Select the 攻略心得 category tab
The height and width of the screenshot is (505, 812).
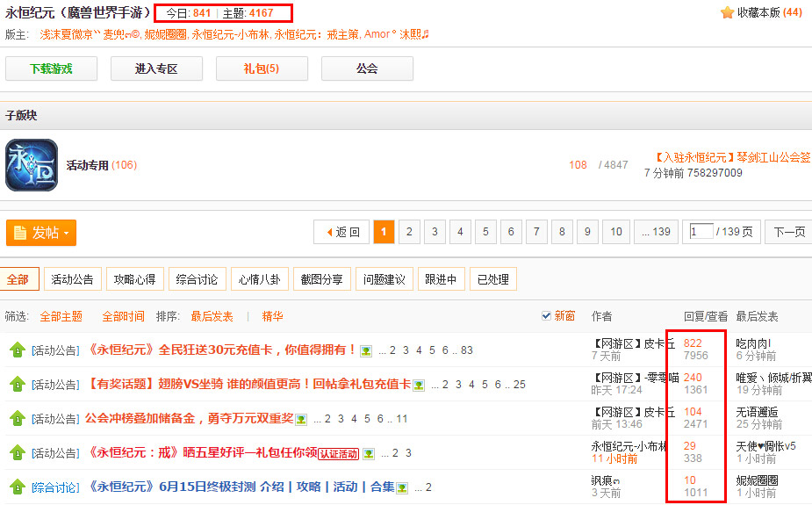point(134,279)
